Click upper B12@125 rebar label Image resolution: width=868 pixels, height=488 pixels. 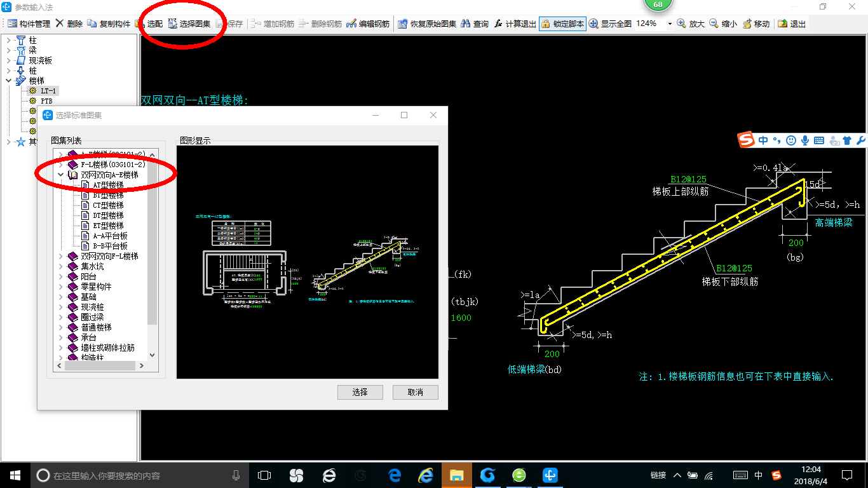pos(688,180)
